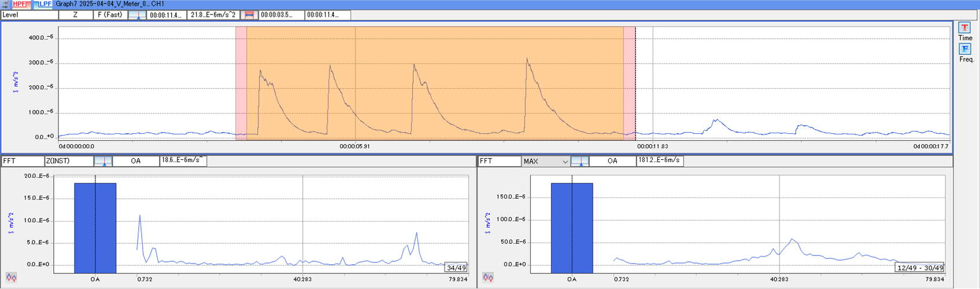The height and width of the screenshot is (289, 980).
Task: Click cursor marker icon in Level toolbar
Action: 137,15
